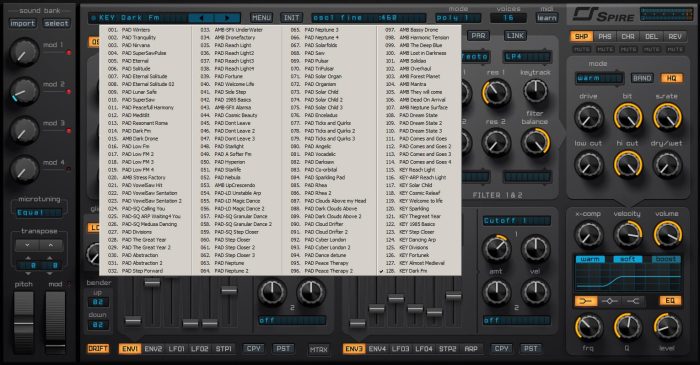Click the filter balance knob
700x365 pixels.
pos(535,142)
